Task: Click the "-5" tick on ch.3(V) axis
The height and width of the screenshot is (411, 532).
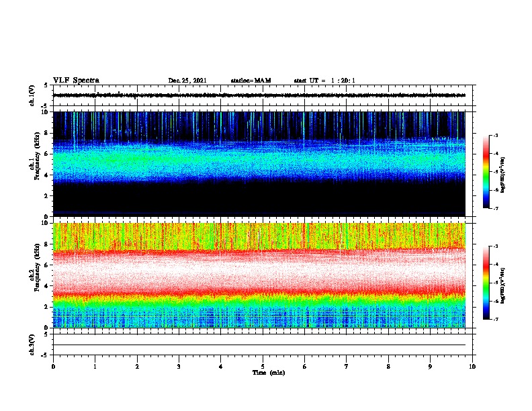Action: point(45,355)
